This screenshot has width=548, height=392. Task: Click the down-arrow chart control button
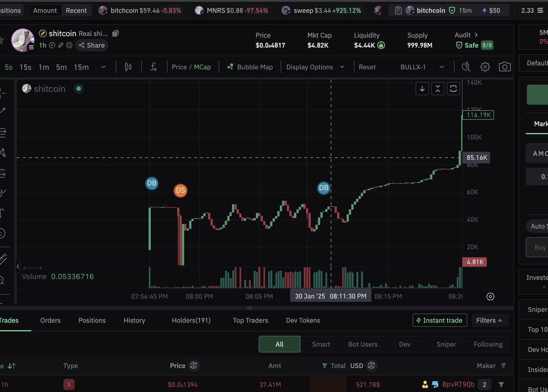[422, 89]
